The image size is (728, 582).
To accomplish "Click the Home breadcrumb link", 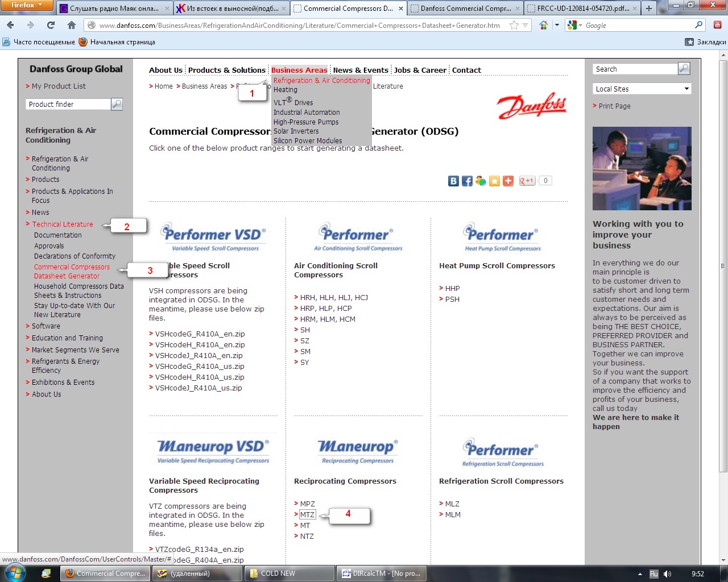I will tap(163, 86).
